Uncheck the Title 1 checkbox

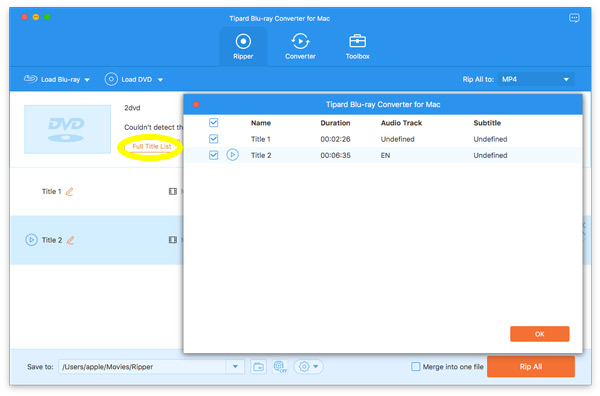pyautogui.click(x=214, y=139)
